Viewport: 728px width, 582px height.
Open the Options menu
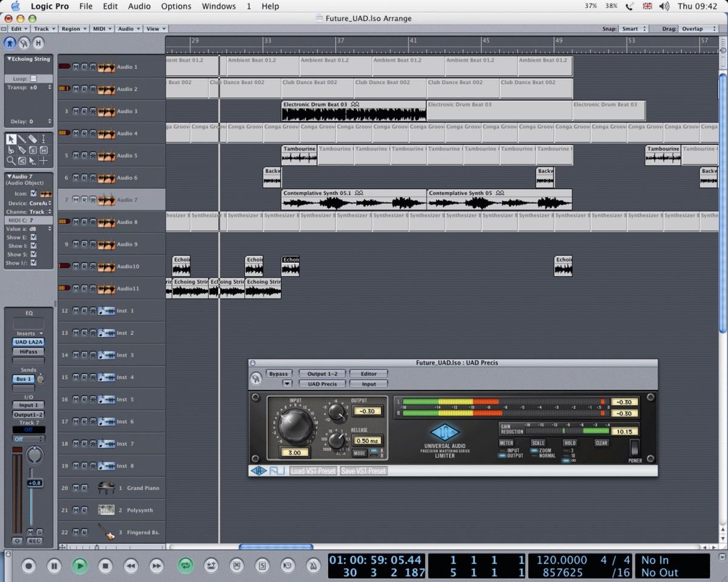click(x=176, y=6)
